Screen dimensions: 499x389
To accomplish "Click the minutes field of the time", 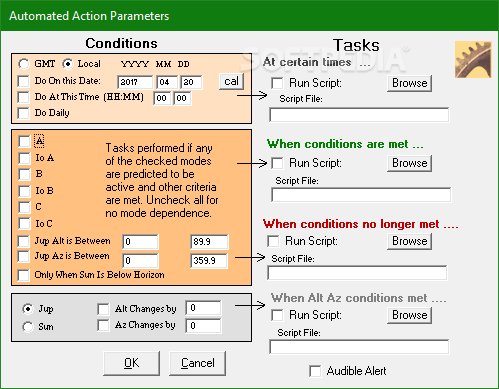I will [182, 98].
